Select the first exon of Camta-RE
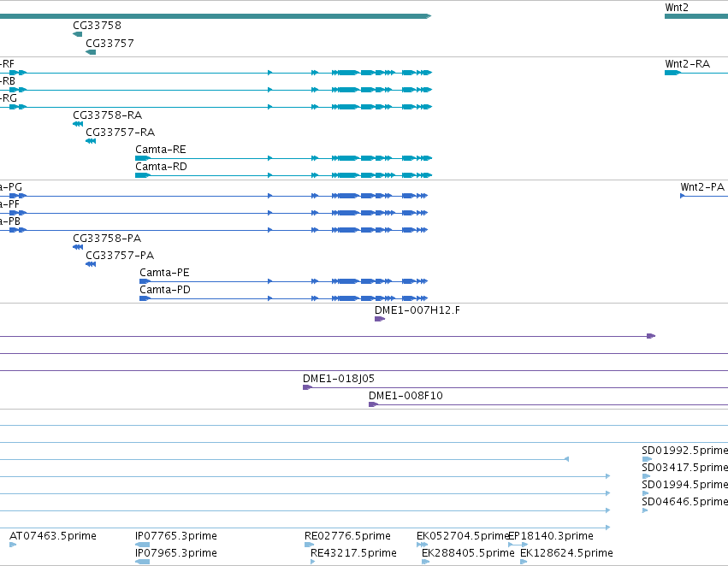The image size is (728, 566). 143,158
